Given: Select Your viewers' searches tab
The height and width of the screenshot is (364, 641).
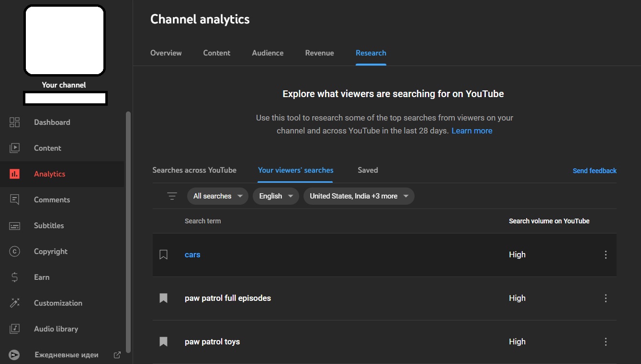Looking at the screenshot, I should 296,170.
